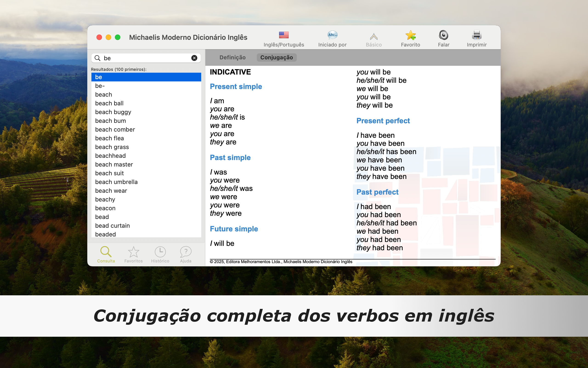
Task: Click the 'Future simple' heading
Action: click(234, 229)
